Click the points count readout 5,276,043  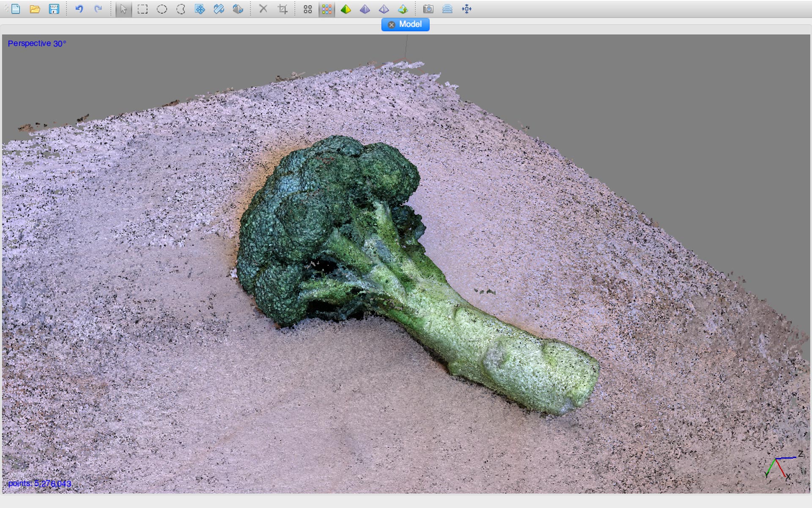(x=40, y=483)
